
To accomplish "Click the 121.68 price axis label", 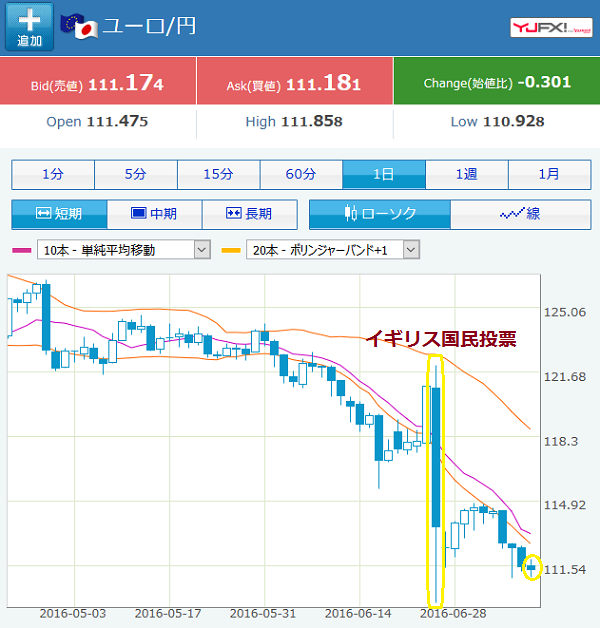I will pos(565,377).
